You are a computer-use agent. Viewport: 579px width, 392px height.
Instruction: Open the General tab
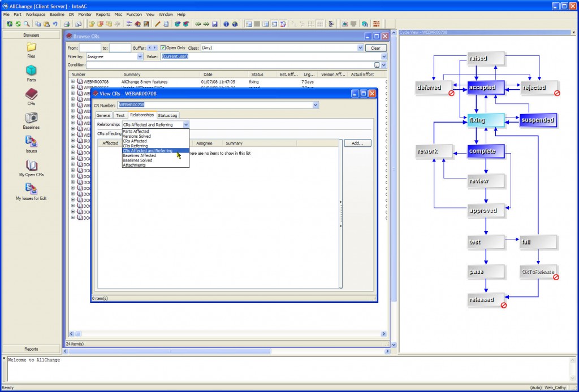(103, 115)
